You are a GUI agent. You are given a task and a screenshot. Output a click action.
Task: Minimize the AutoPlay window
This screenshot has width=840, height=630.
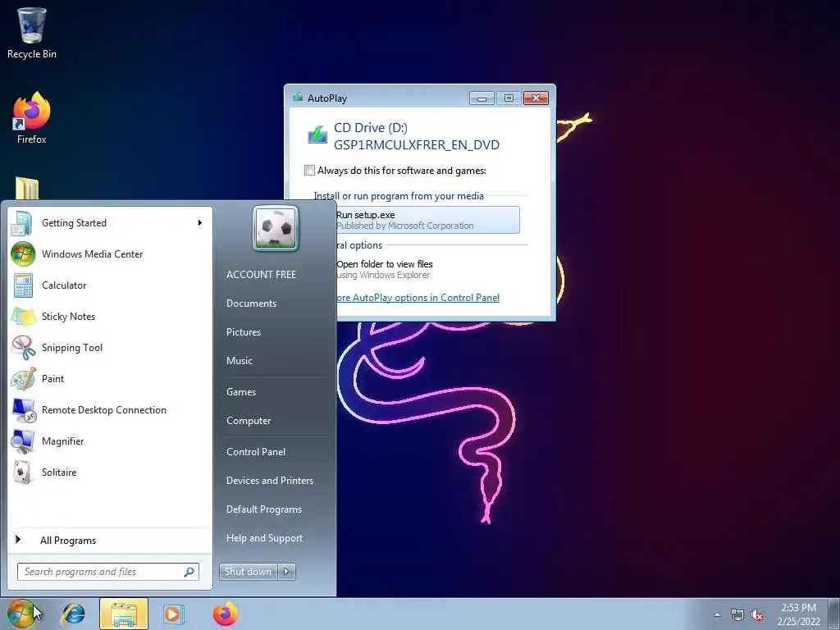click(482, 98)
